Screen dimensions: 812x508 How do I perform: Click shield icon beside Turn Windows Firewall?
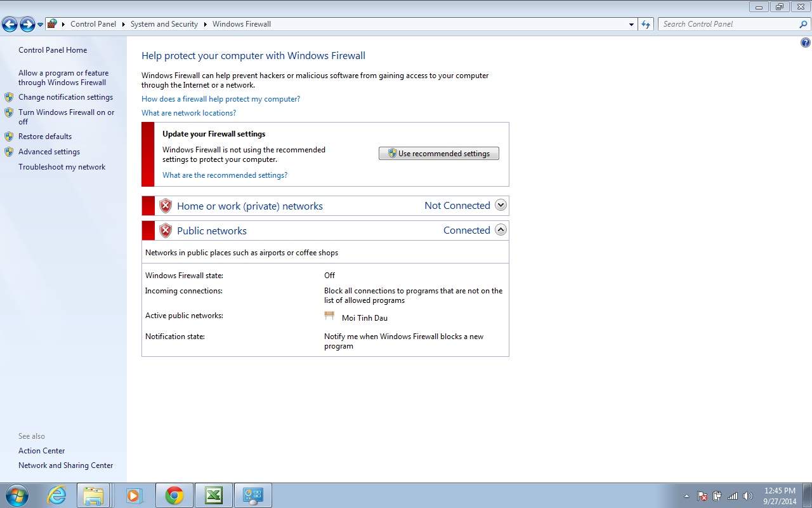(9, 112)
